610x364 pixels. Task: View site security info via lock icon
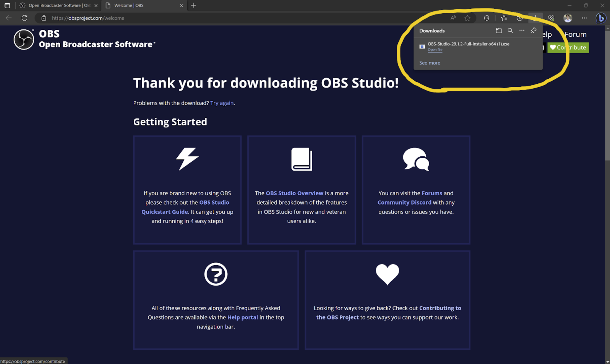coord(44,18)
